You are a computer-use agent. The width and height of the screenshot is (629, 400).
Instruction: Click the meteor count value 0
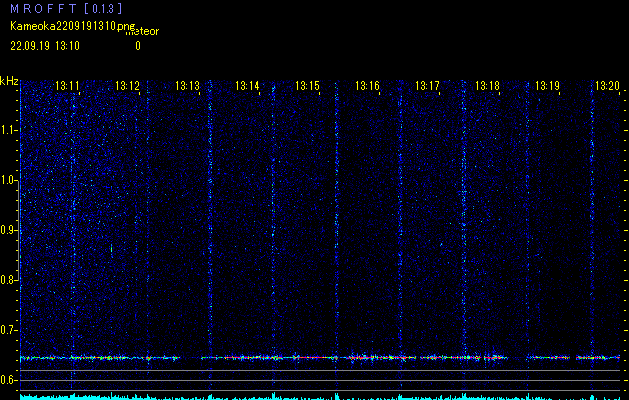point(138,46)
